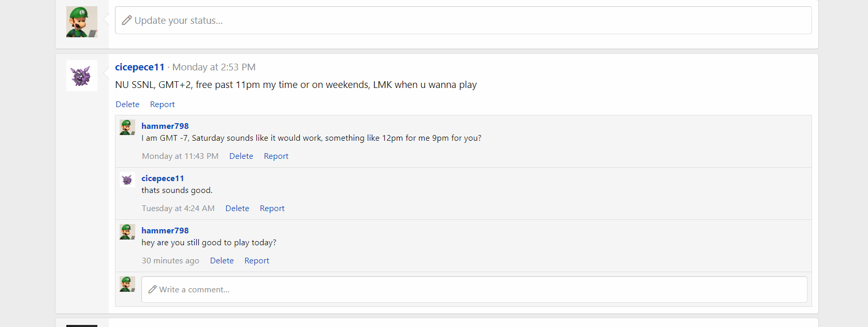Report the comment posted Monday at 11:43 PM
Image resolution: width=868 pixels, height=327 pixels.
[276, 156]
